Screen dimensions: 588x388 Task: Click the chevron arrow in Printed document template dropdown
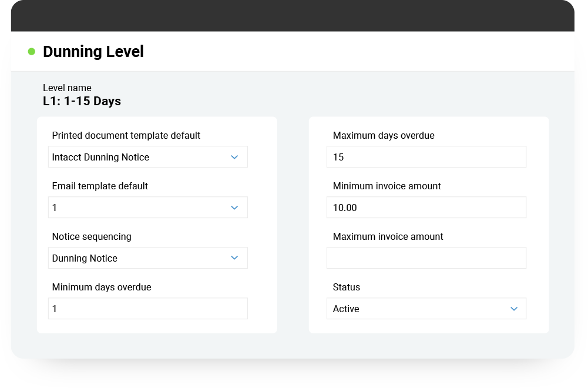pyautogui.click(x=234, y=157)
